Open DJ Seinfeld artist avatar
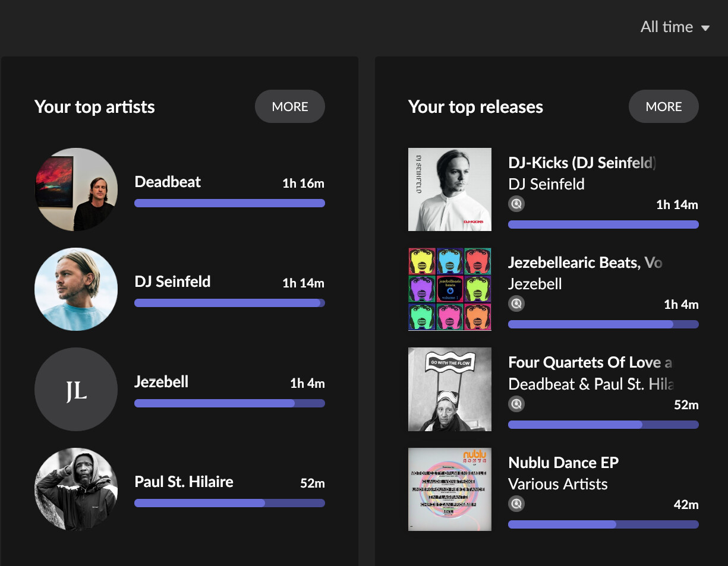Screen dimensions: 728x566 pyautogui.click(x=76, y=289)
